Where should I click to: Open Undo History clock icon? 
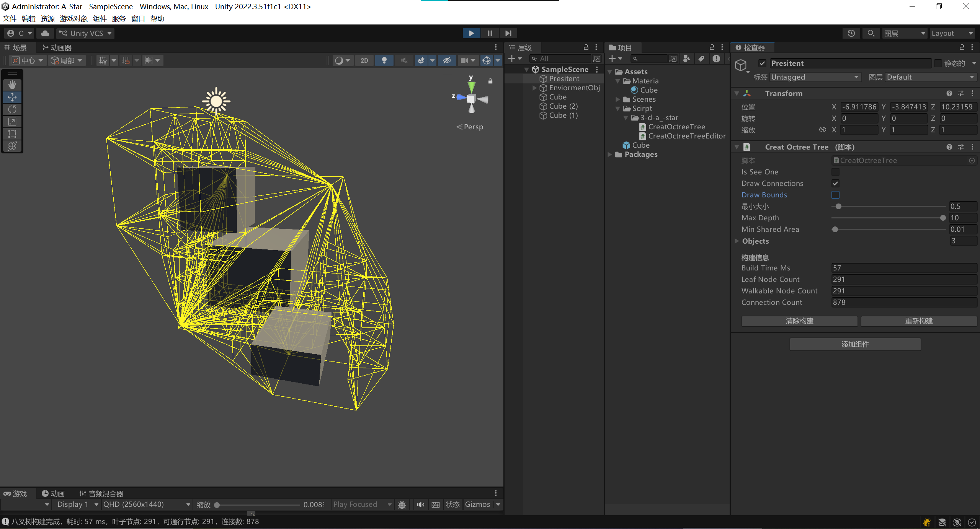click(x=851, y=33)
